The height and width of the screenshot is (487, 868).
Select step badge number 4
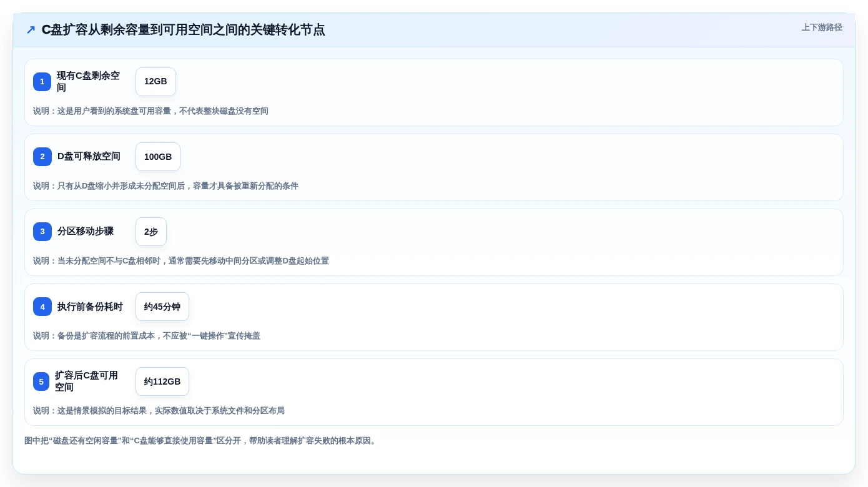point(42,307)
